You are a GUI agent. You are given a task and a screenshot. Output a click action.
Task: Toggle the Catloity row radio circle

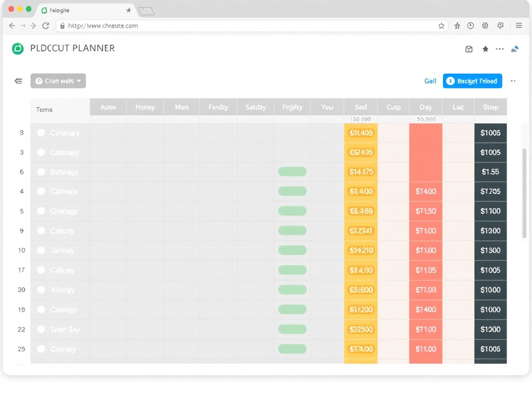[41, 231]
